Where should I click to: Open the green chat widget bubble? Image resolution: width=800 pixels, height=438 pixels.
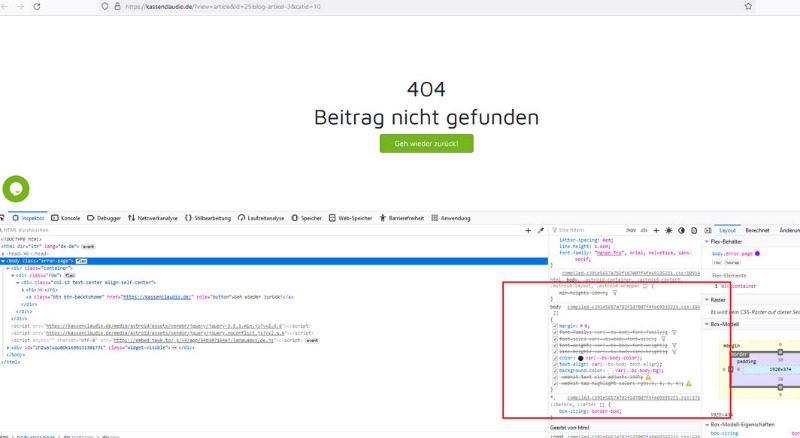coord(16,189)
